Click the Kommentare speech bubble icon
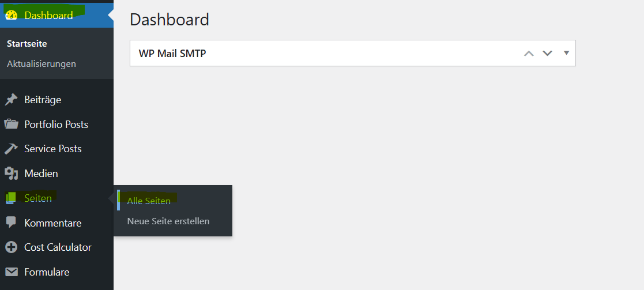The image size is (644, 290). [x=12, y=223]
